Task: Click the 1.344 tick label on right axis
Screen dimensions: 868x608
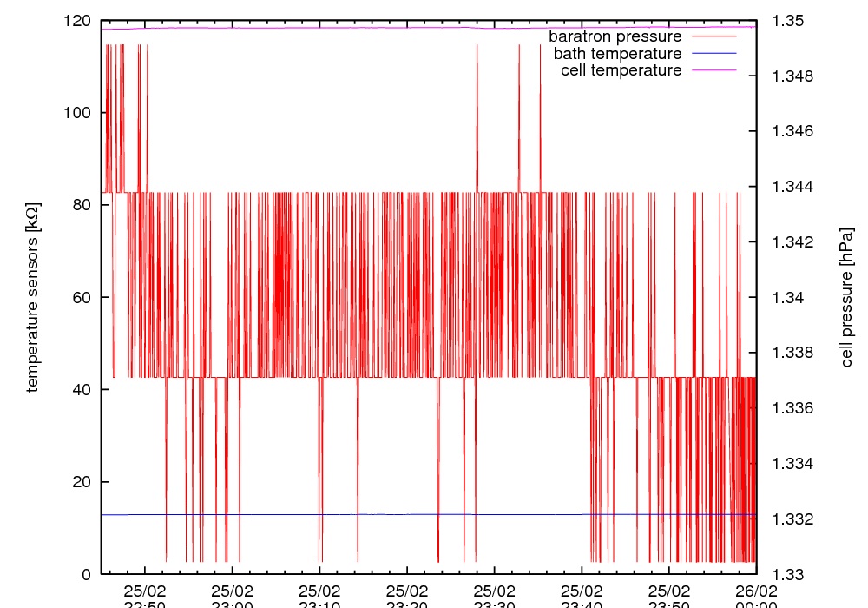Action: click(x=791, y=187)
